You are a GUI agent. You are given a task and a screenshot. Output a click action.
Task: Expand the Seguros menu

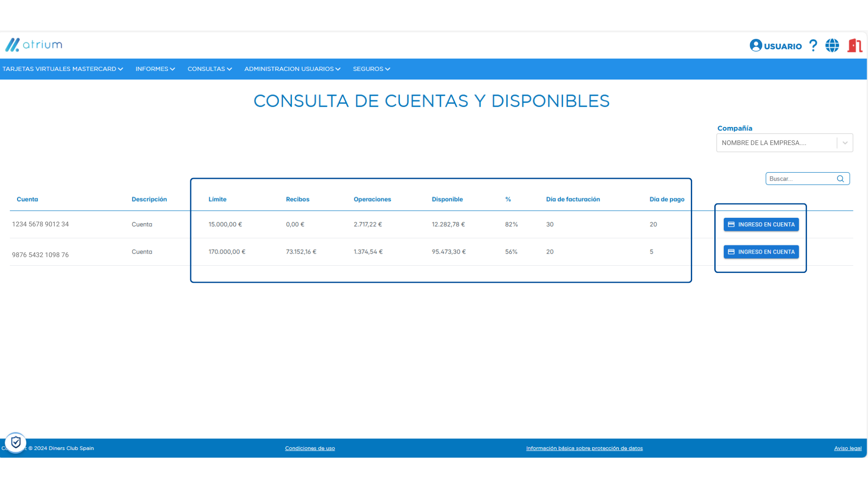click(x=371, y=69)
